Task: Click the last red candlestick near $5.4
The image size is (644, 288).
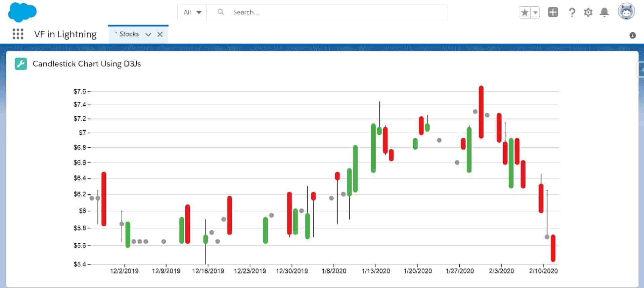Action: (553, 248)
